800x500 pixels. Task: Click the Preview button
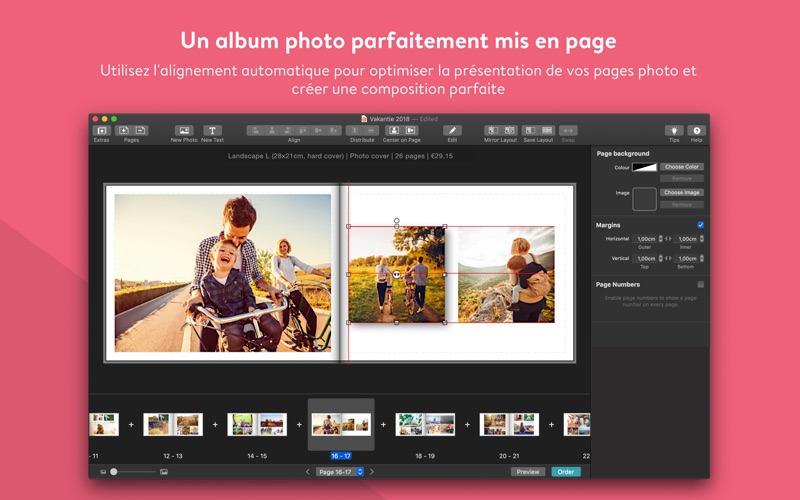coord(528,472)
